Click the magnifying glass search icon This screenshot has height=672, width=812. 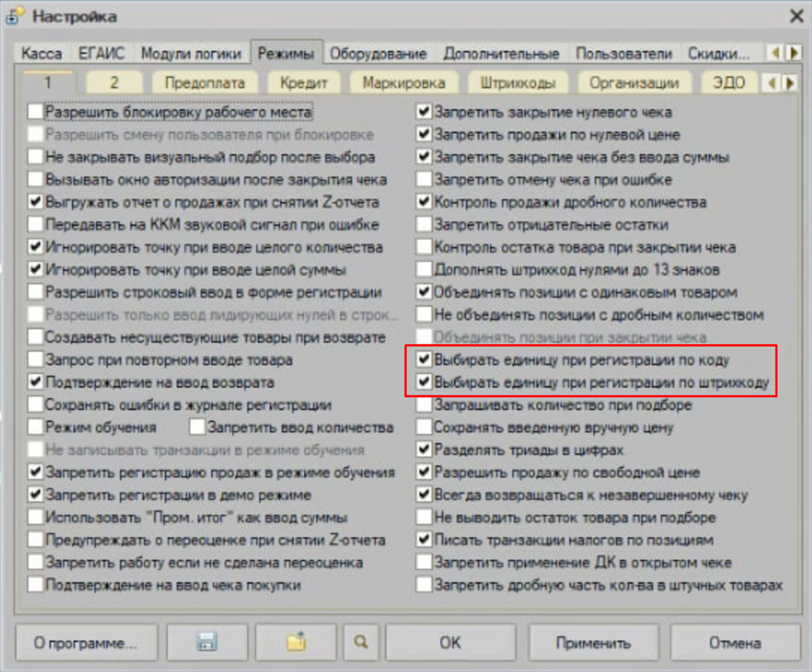[361, 644]
